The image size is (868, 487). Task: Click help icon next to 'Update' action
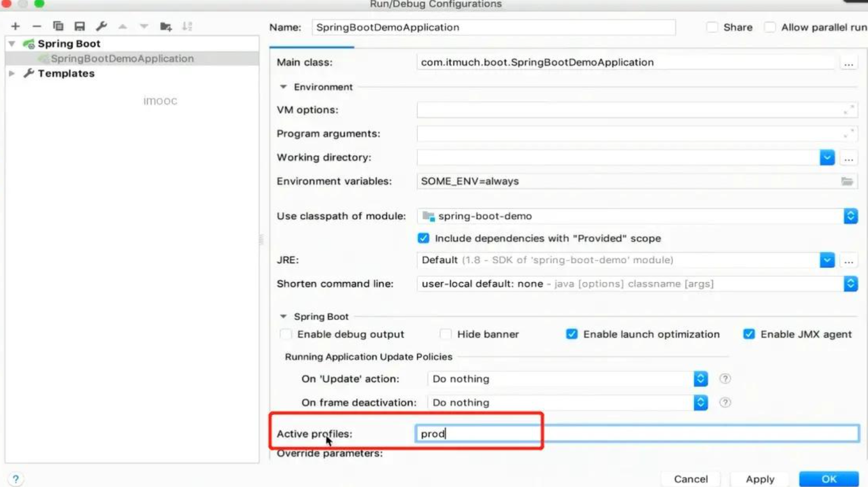click(x=724, y=379)
